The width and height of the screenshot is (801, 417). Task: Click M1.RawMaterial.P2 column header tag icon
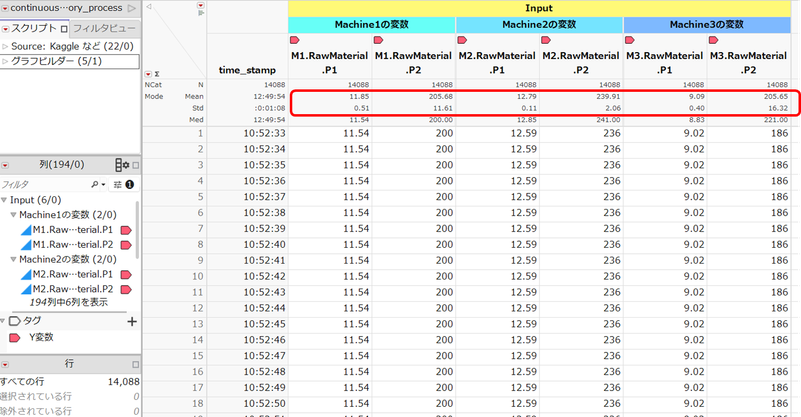[379, 40]
